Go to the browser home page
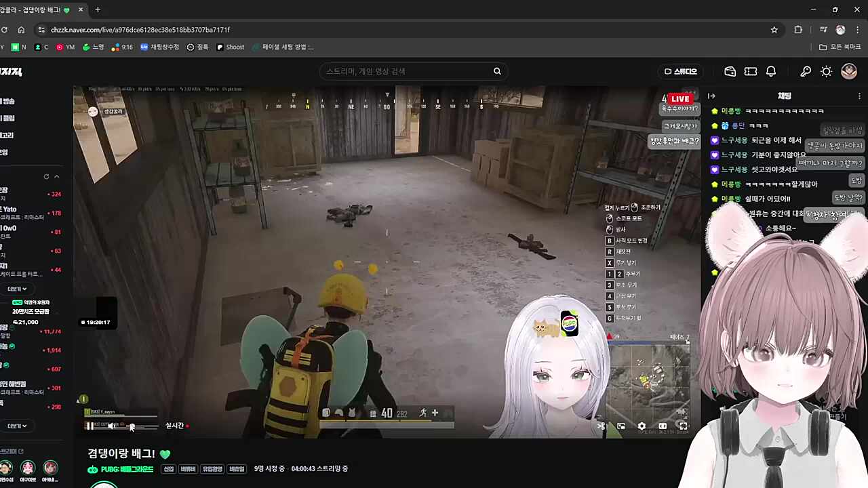868x488 pixels. pyautogui.click(x=21, y=30)
